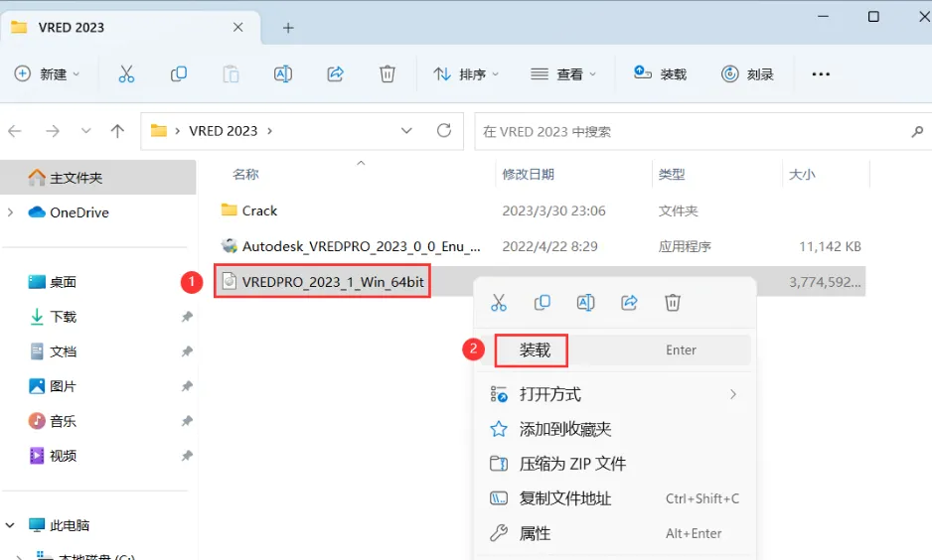Screen dimensions: 932x560
Task: Open 图片 (Pictures) in the sidebar
Action: tap(63, 386)
